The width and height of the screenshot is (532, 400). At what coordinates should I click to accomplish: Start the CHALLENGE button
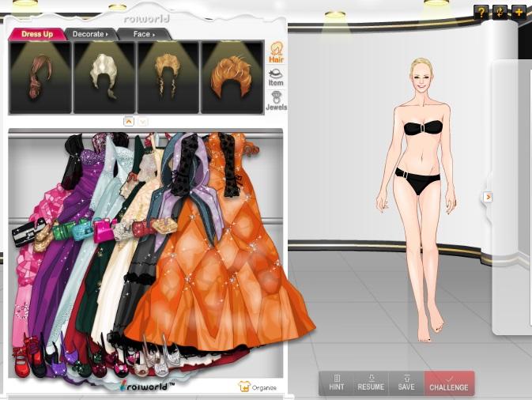point(449,383)
